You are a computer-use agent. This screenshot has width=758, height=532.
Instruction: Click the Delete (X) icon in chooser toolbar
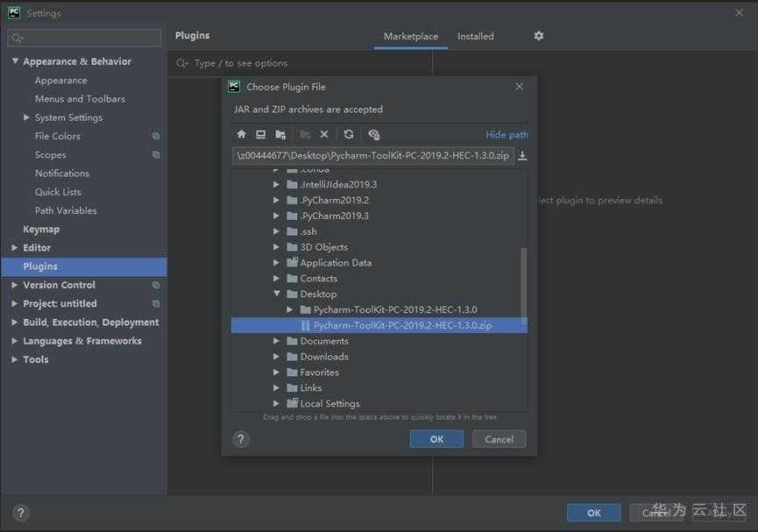[324, 134]
